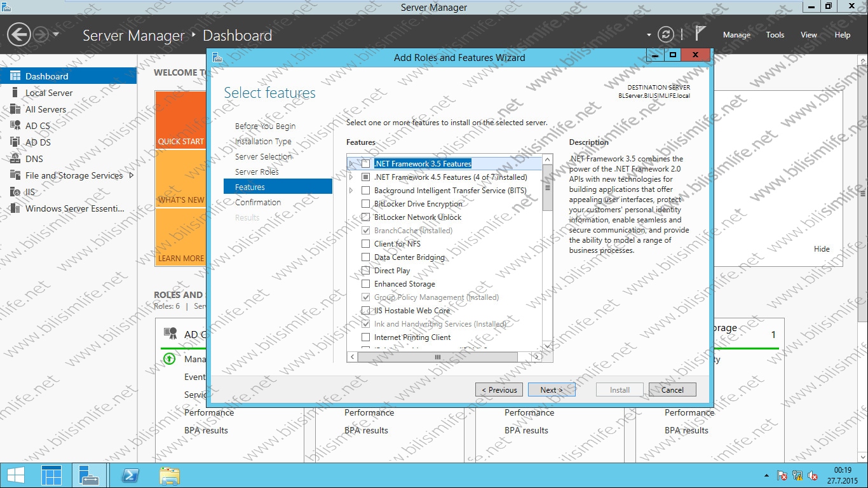This screenshot has width=868, height=488.
Task: Click the Previous button
Action: coord(499,390)
